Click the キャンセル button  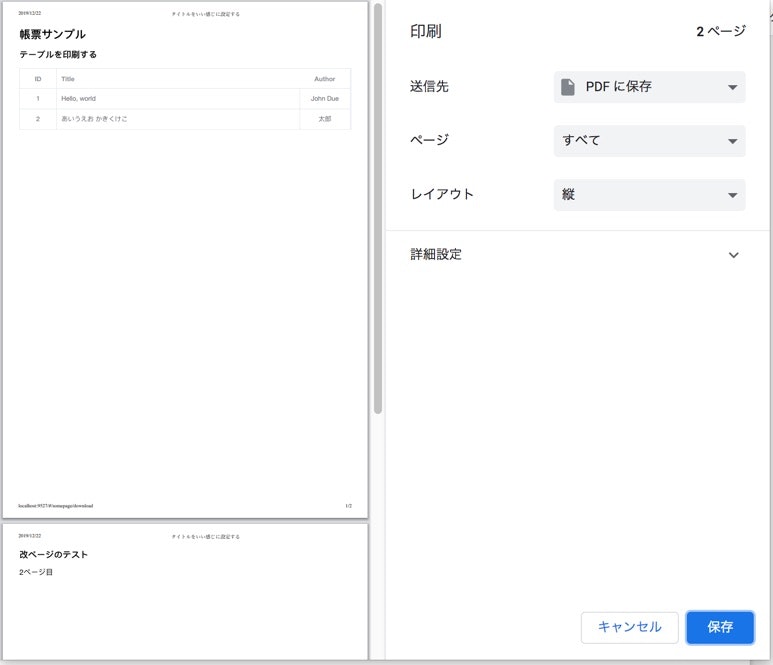[630, 627]
